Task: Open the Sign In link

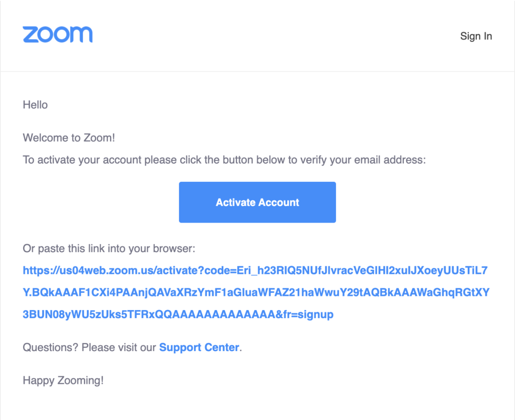Action: [476, 36]
